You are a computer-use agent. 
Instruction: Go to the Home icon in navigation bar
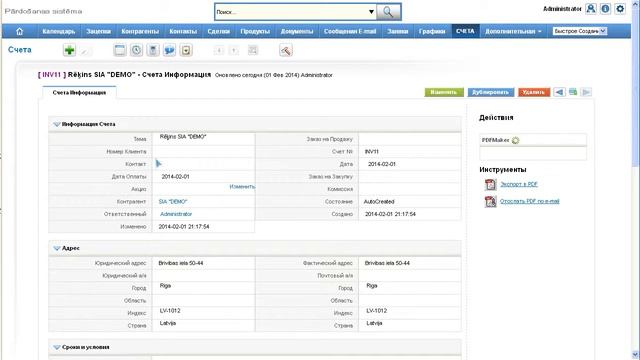(19, 31)
